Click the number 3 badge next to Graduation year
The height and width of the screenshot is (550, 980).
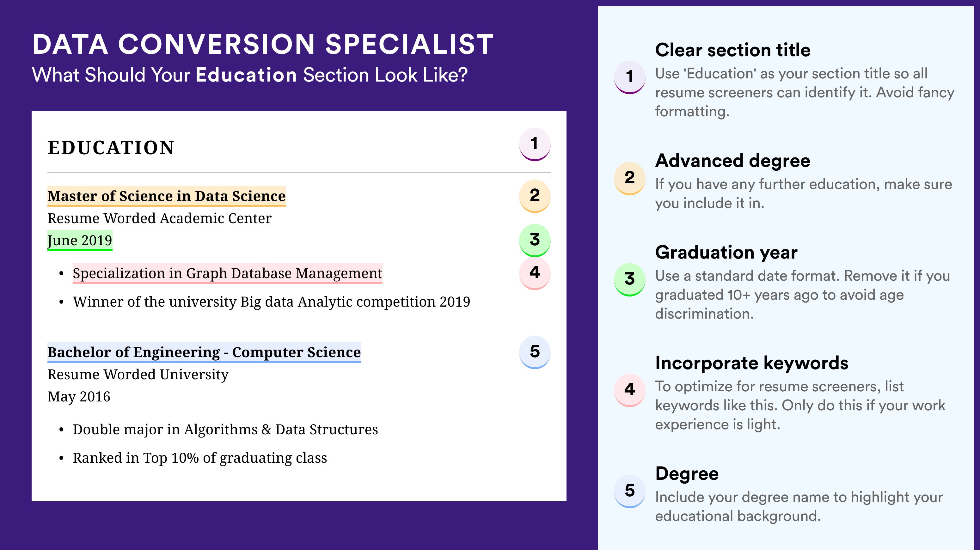point(630,279)
